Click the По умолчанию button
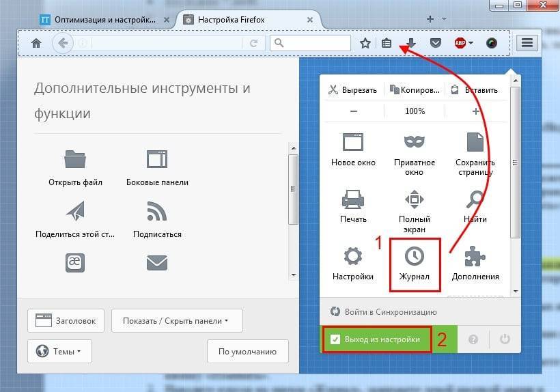This screenshot has height=392, width=560. pyautogui.click(x=247, y=351)
